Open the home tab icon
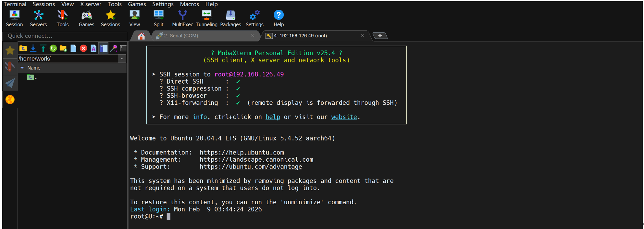Screen dimensions: 644x229 point(141,36)
